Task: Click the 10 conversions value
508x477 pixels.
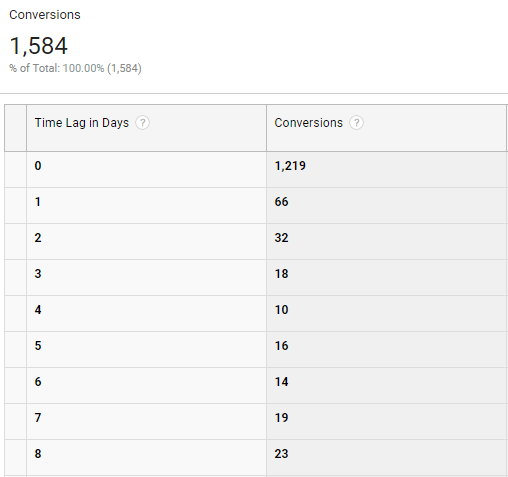Action: click(x=281, y=310)
